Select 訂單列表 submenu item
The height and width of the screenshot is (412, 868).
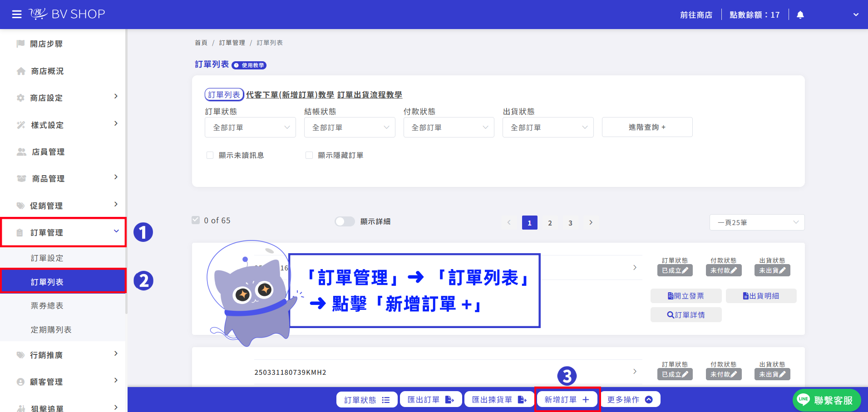[x=63, y=282]
